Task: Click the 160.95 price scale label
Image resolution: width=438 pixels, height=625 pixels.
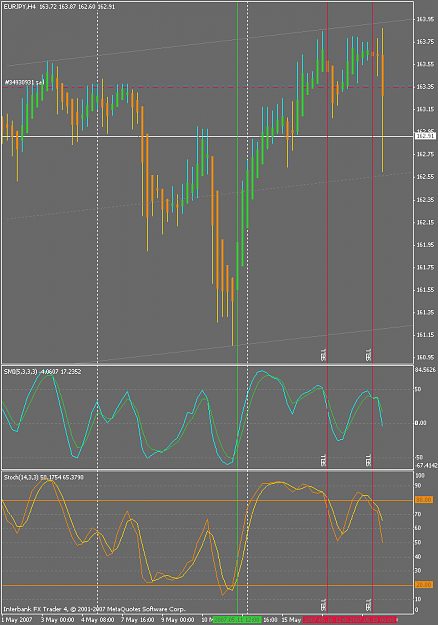Action: [x=425, y=358]
